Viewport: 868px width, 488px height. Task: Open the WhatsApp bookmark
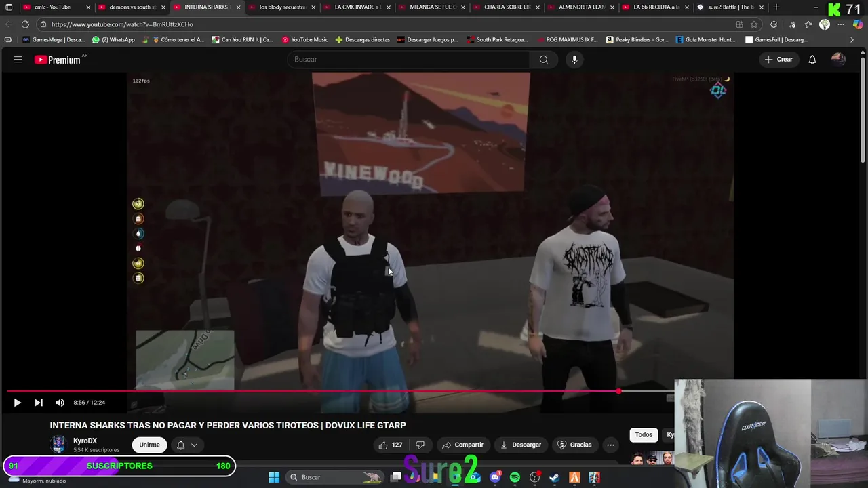114,40
